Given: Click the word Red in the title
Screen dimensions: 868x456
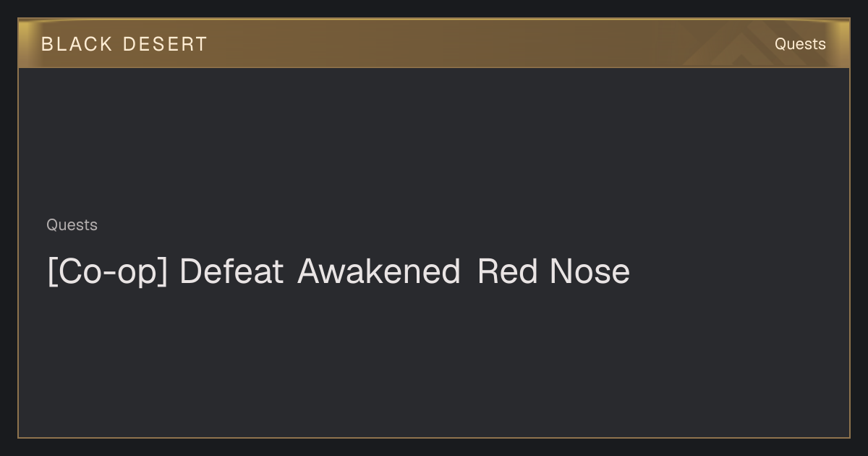Looking at the screenshot, I should click(x=508, y=271).
